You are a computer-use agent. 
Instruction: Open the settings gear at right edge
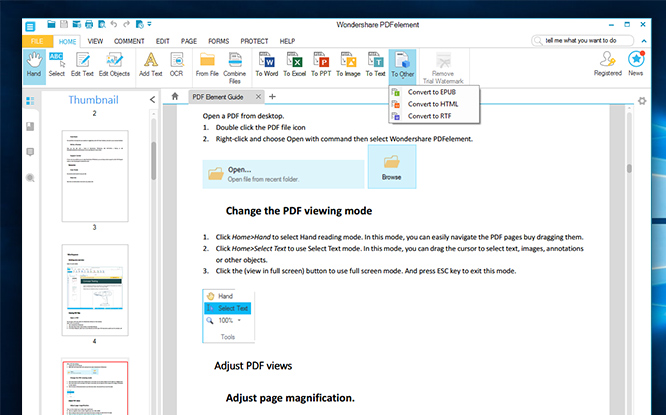click(642, 101)
